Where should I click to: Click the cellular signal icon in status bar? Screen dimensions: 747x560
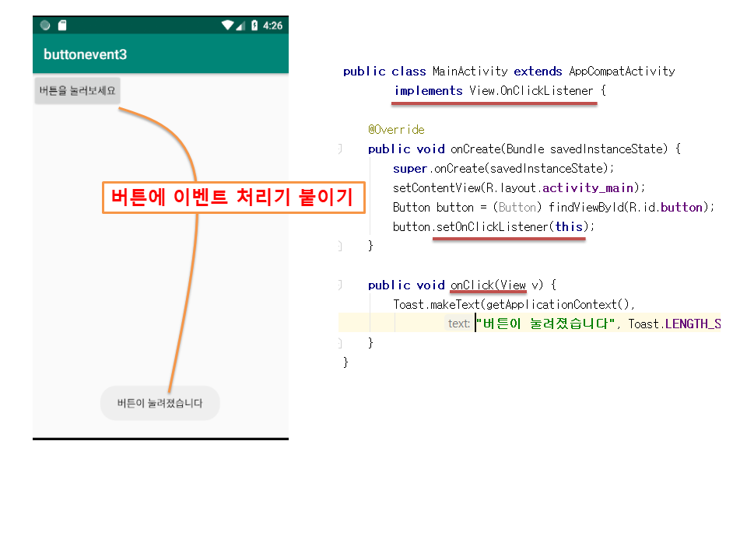pyautogui.click(x=240, y=26)
